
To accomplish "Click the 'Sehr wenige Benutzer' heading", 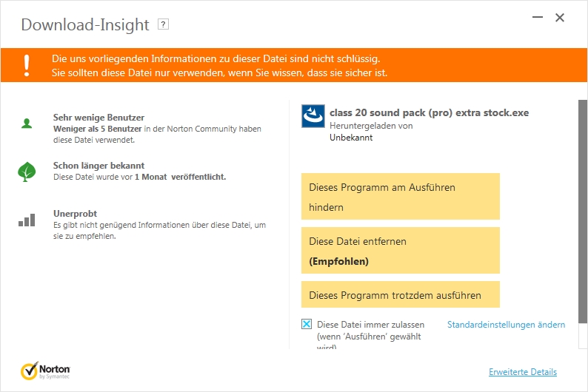I will [98, 118].
